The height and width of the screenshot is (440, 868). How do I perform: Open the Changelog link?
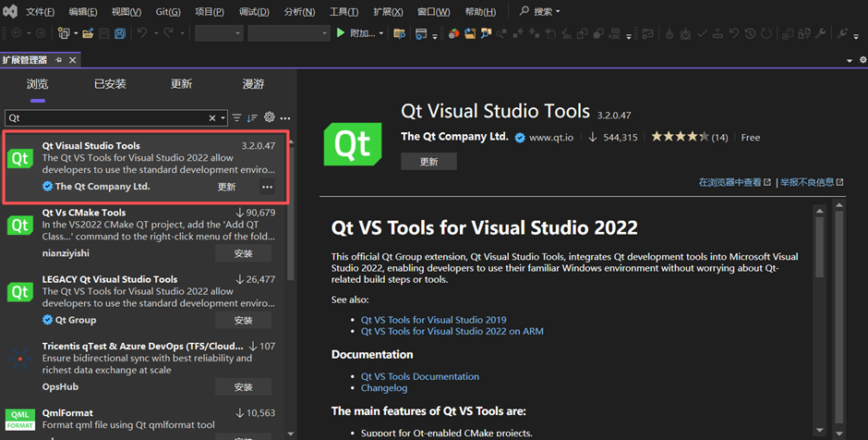(384, 388)
